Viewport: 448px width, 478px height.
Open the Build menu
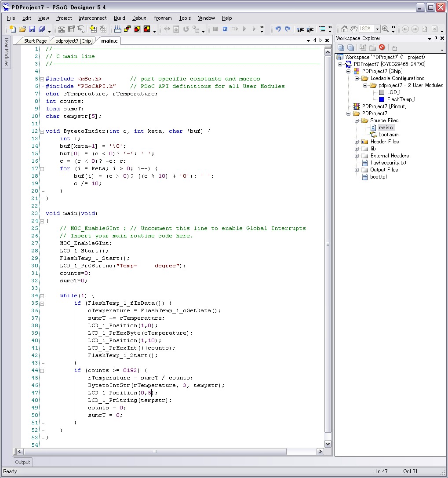click(x=119, y=18)
